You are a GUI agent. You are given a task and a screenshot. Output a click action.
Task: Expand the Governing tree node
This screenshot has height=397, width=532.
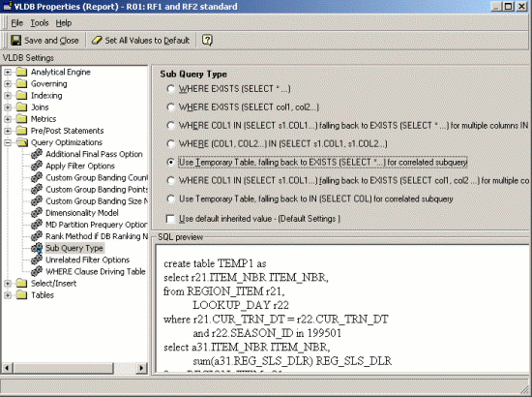8,83
